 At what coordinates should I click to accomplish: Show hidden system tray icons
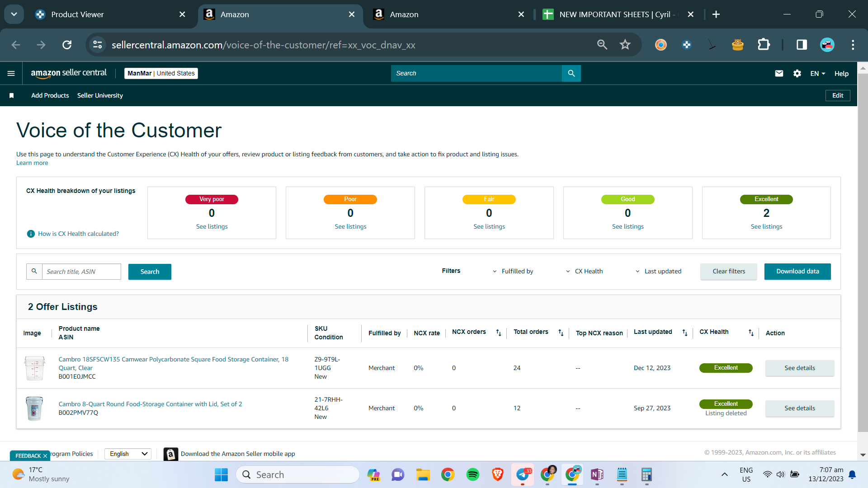click(724, 474)
